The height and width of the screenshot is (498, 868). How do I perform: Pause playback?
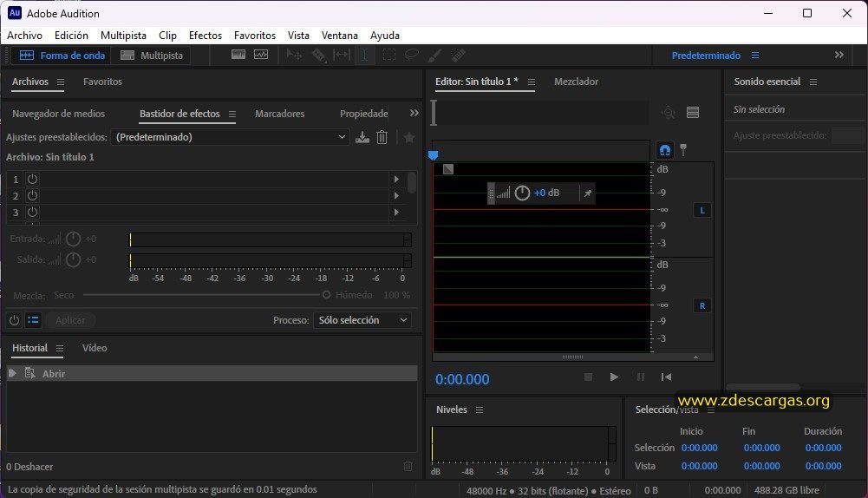click(x=641, y=377)
